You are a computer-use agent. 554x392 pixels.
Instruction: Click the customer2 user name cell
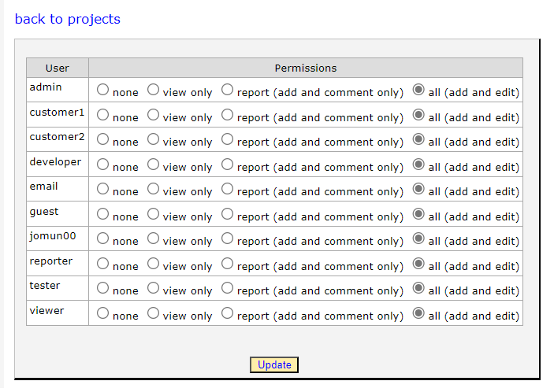(x=58, y=139)
